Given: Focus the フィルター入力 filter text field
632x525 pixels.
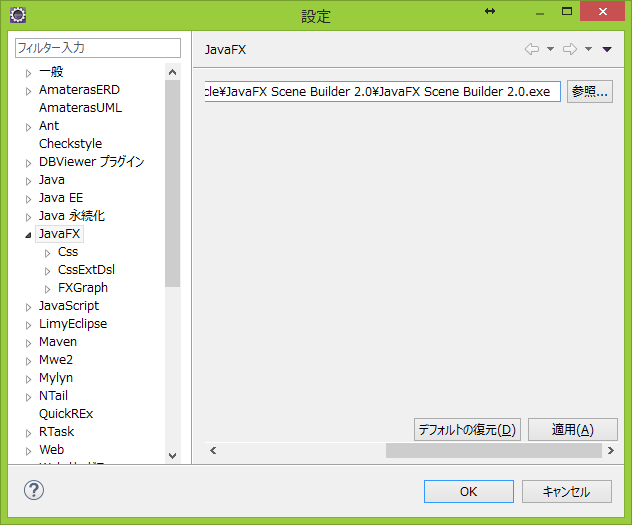Looking at the screenshot, I should (98, 48).
